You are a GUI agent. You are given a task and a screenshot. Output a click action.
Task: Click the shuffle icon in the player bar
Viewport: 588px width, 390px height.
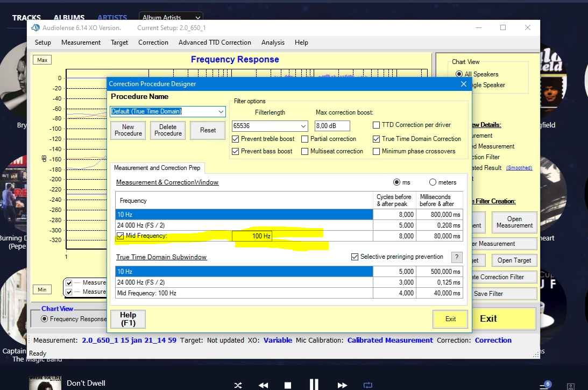[x=238, y=385]
